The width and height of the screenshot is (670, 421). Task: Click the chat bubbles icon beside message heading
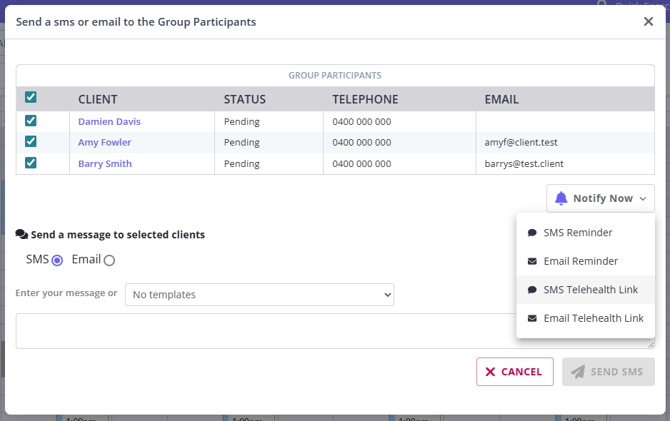coord(22,235)
